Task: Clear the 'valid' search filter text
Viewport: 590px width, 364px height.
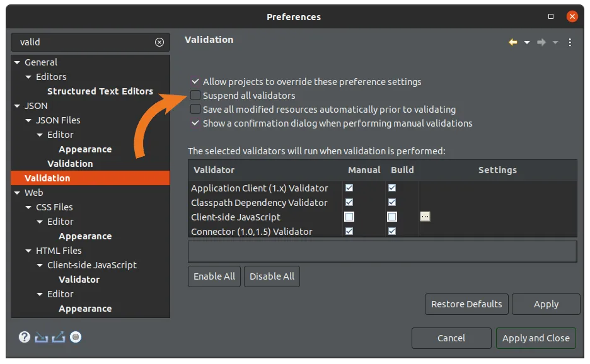Action: [x=159, y=42]
